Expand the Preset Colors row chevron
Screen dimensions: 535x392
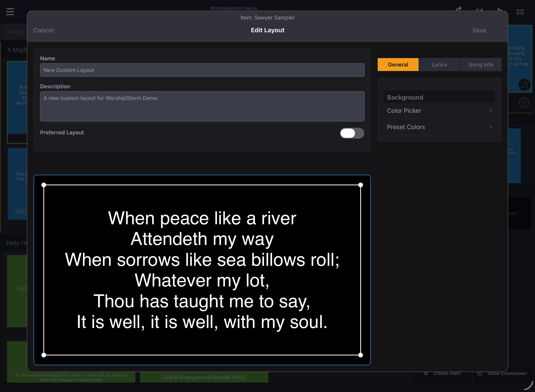491,127
